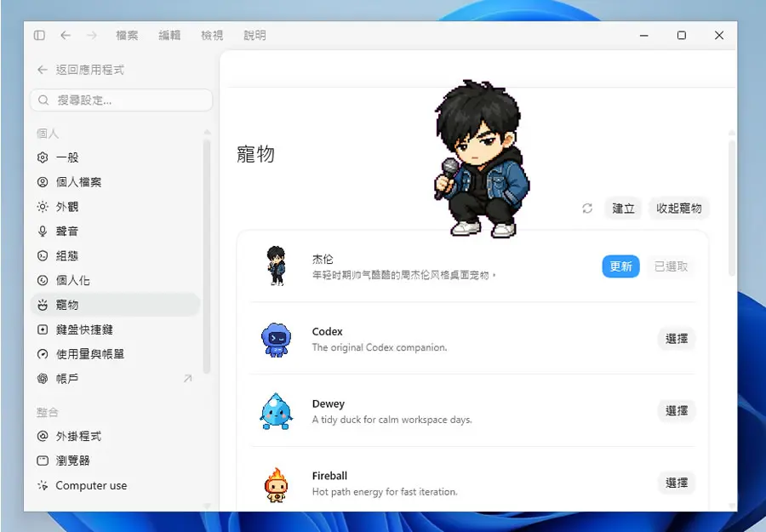This screenshot has height=532, width=766.
Task: Go back with the left arrow
Action: pyautogui.click(x=66, y=35)
